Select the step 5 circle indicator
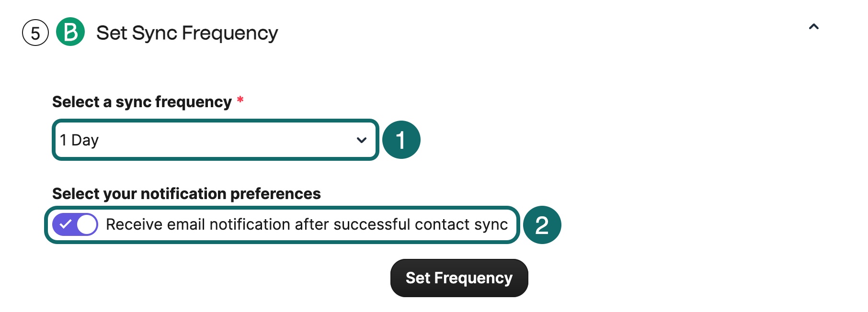This screenshot has height=312, width=868. click(x=34, y=33)
